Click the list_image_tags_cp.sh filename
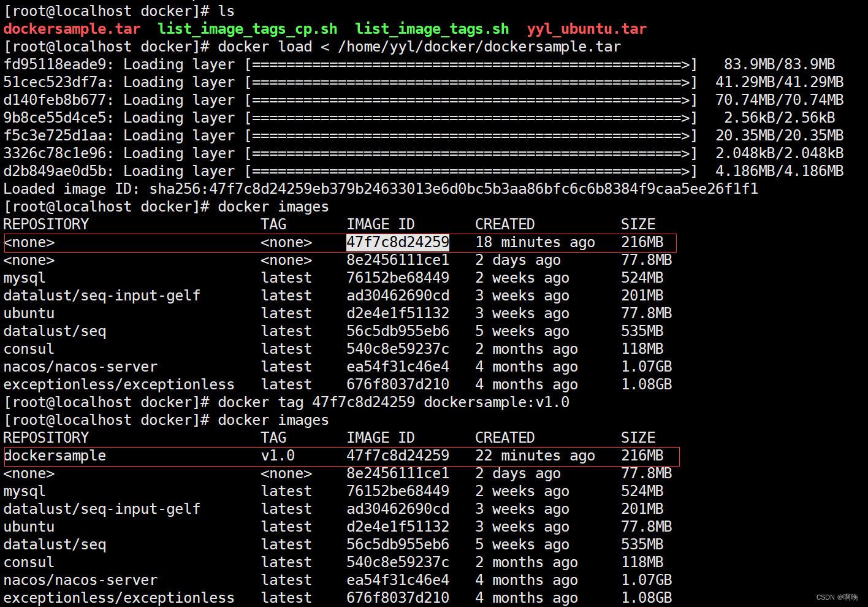 tap(247, 28)
